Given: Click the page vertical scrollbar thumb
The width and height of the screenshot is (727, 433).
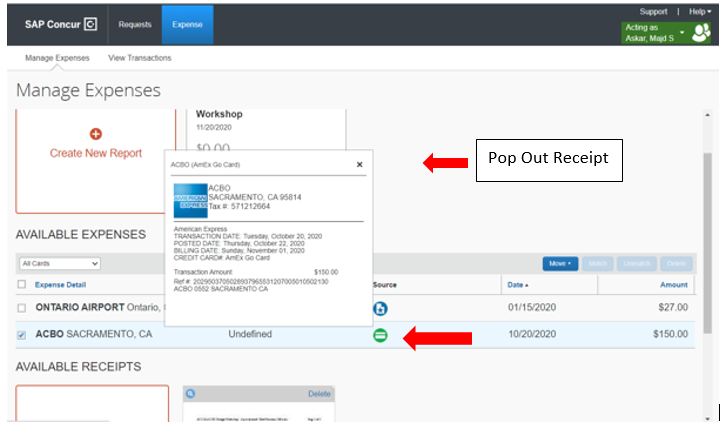Looking at the screenshot, I should [x=707, y=243].
